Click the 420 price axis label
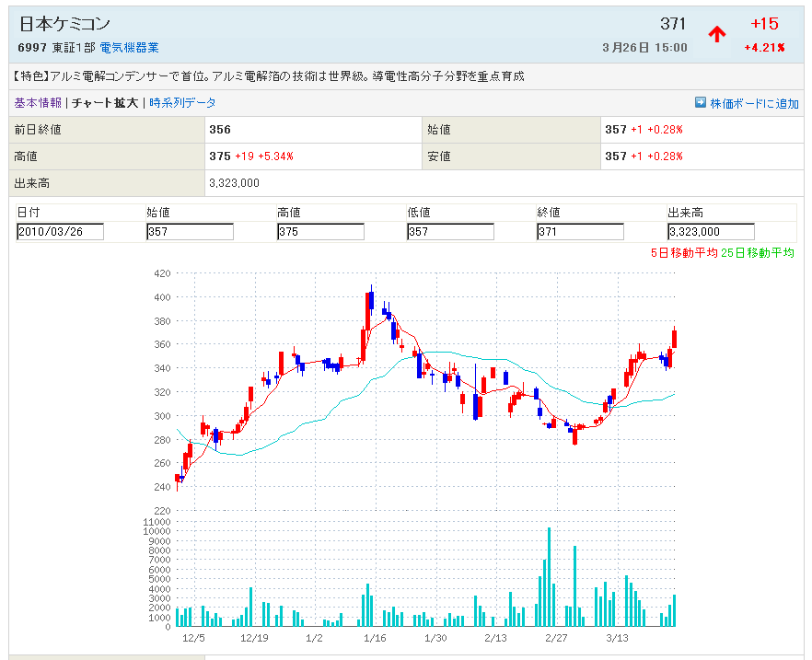Viewport: 812px width, 660px height. click(162, 273)
